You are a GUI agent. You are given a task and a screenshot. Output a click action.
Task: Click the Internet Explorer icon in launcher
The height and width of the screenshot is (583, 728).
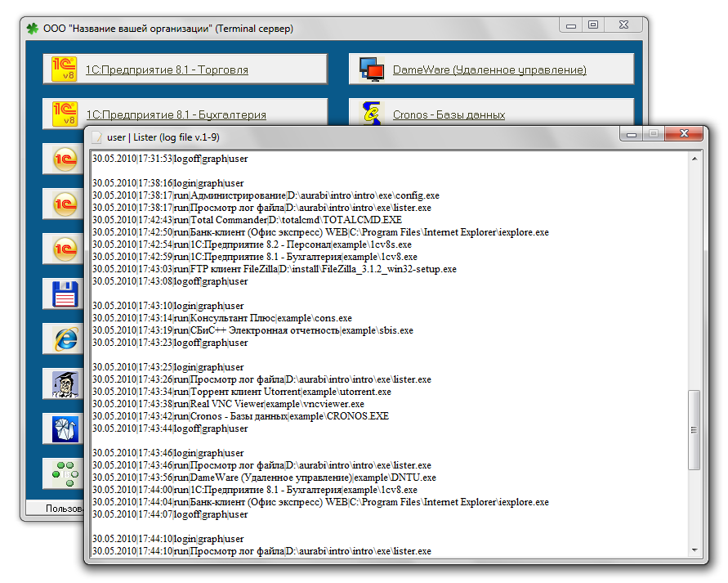[66, 339]
